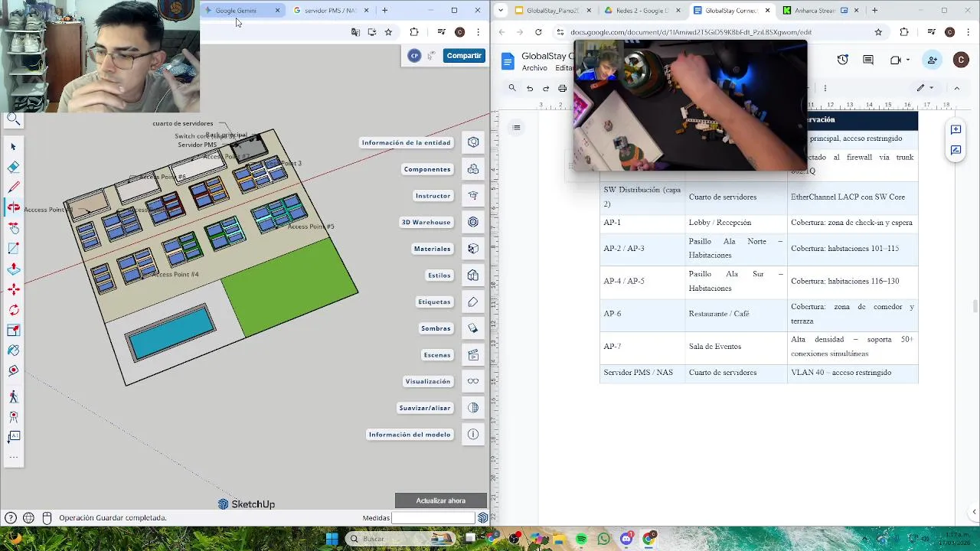Show more SketchUp tools ellipsis
The height and width of the screenshot is (551, 980).
tap(13, 457)
